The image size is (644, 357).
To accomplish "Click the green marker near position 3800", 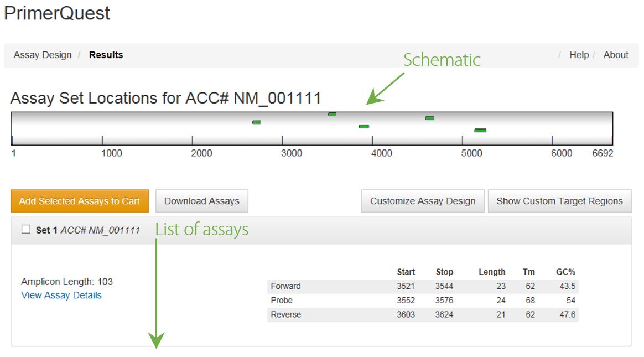I will click(x=363, y=126).
